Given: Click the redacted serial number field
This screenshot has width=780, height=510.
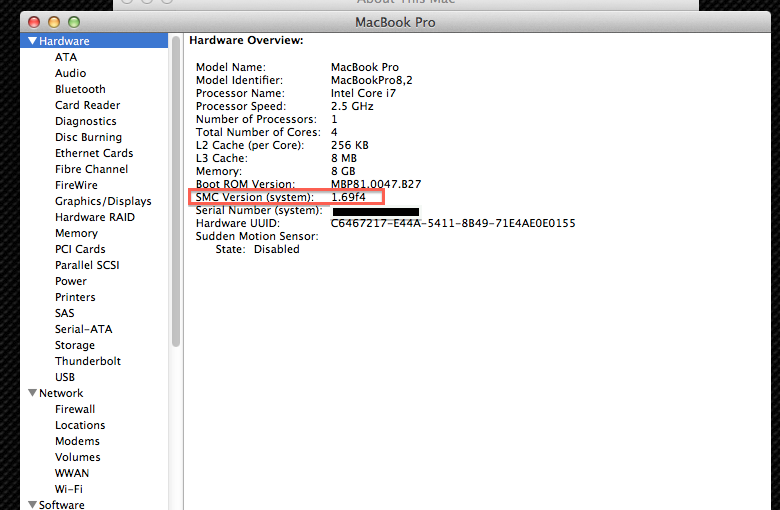Looking at the screenshot, I should pos(376,212).
